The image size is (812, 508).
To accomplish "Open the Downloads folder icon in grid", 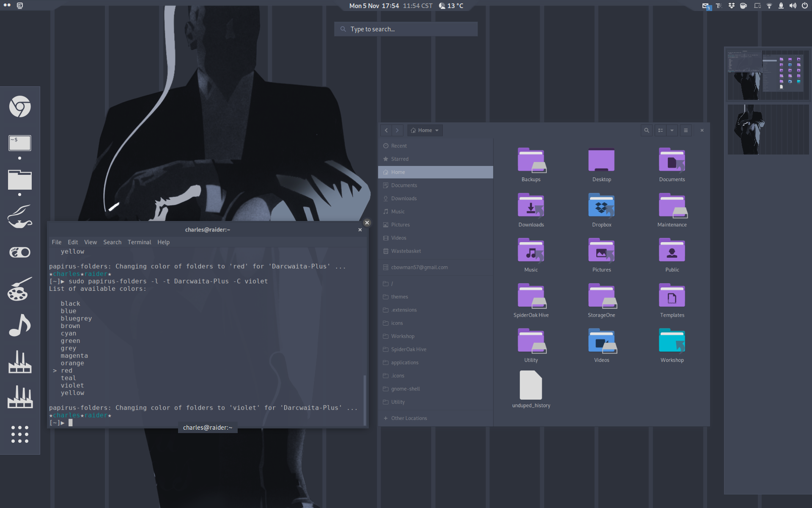I will click(531, 210).
